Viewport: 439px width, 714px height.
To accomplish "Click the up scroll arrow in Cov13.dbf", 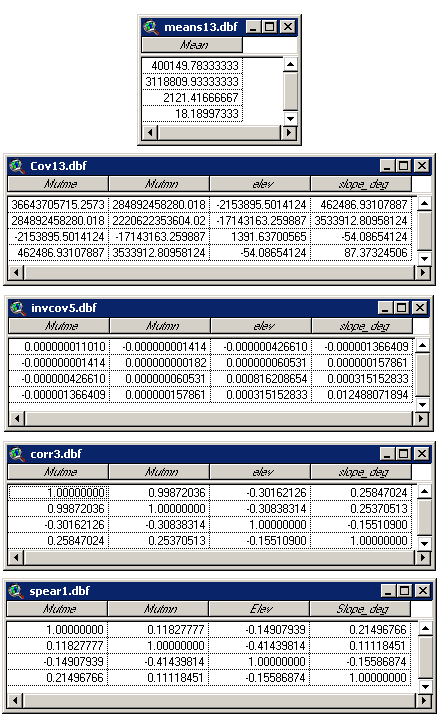I will tap(424, 203).
